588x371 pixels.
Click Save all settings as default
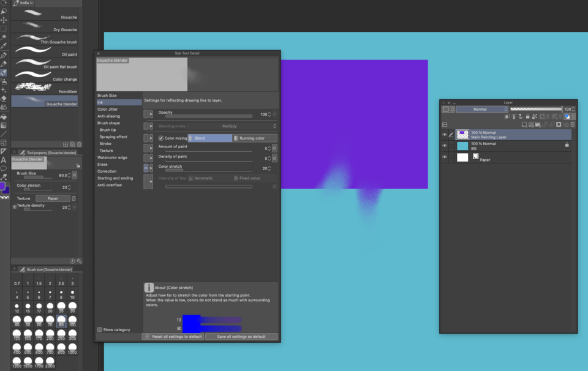tap(241, 337)
